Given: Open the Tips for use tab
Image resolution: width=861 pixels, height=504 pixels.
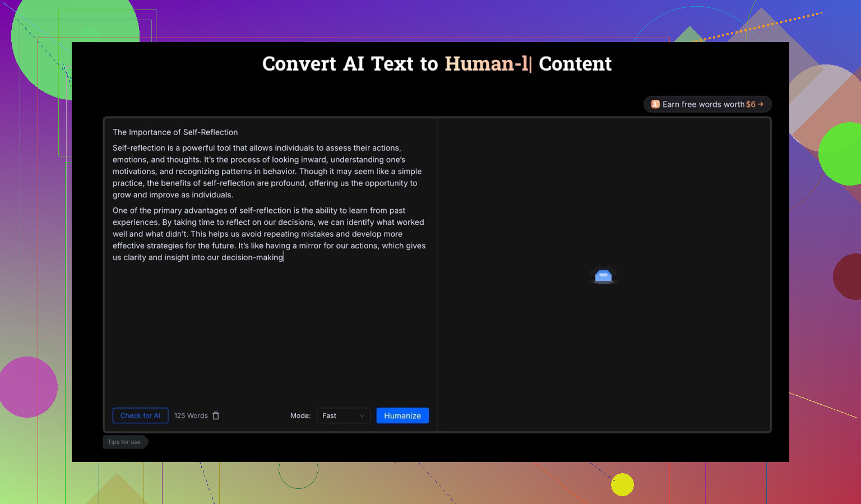Looking at the screenshot, I should tap(124, 442).
